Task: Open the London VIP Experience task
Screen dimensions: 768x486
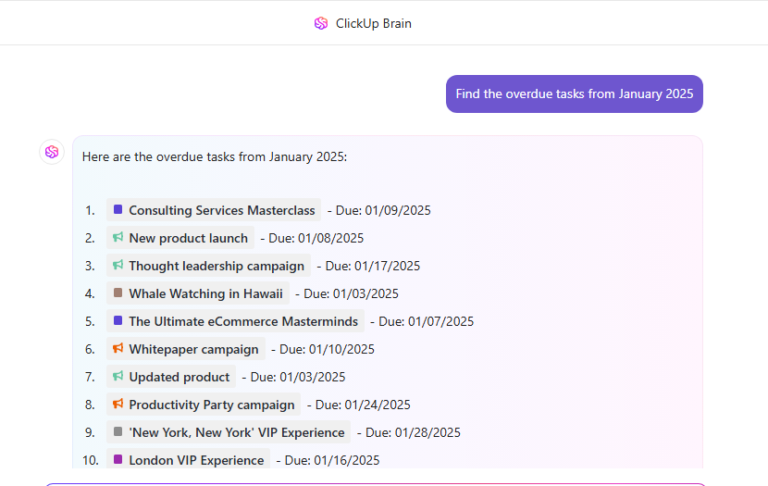Action: [189, 460]
